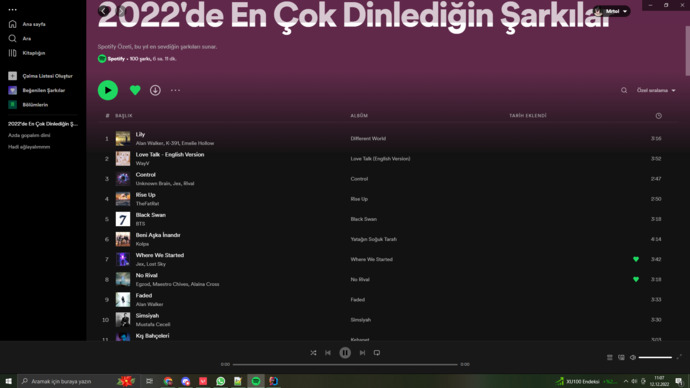Sort by TARİH EKLENDİ column header
The image size is (690, 388).
[528, 116]
